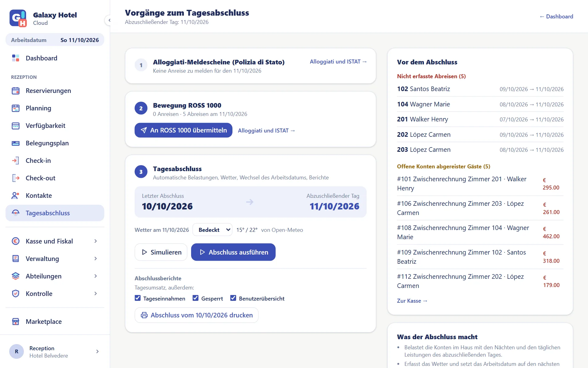Open Marketplace menu entry
Image resolution: width=588 pixels, height=368 pixels.
pos(55,322)
